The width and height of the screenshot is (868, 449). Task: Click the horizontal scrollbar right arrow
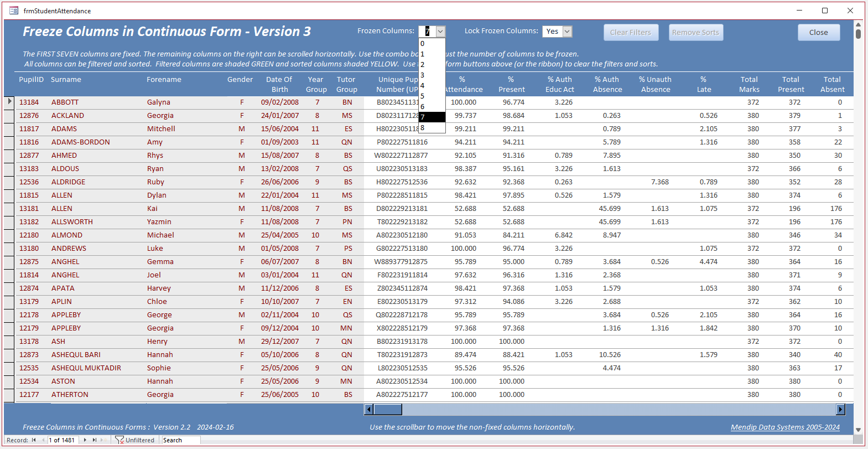[840, 410]
